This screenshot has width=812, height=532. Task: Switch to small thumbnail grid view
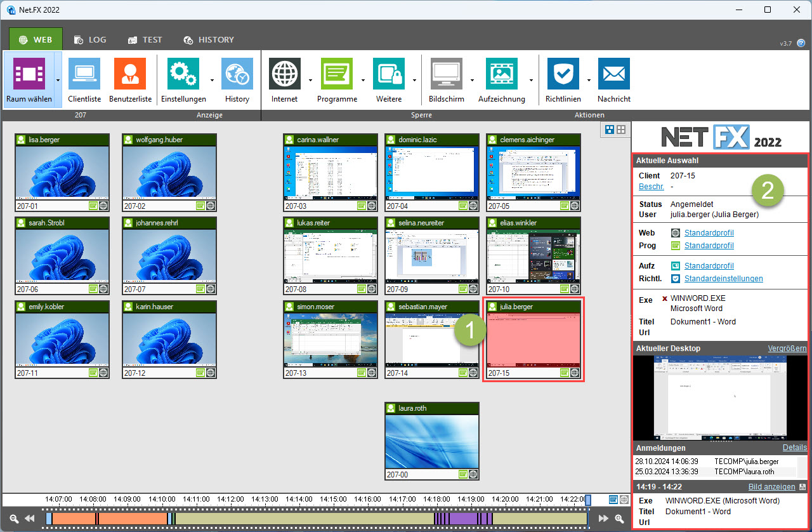click(621, 130)
